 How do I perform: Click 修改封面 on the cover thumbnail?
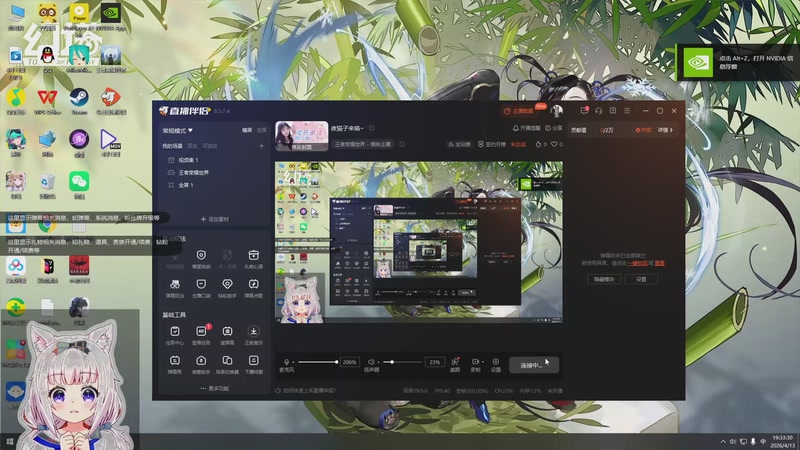coord(302,147)
